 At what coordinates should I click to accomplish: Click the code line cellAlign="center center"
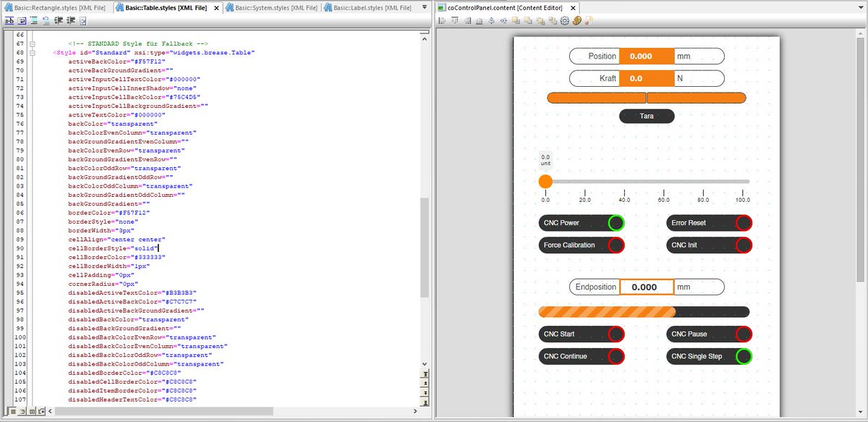coord(116,240)
